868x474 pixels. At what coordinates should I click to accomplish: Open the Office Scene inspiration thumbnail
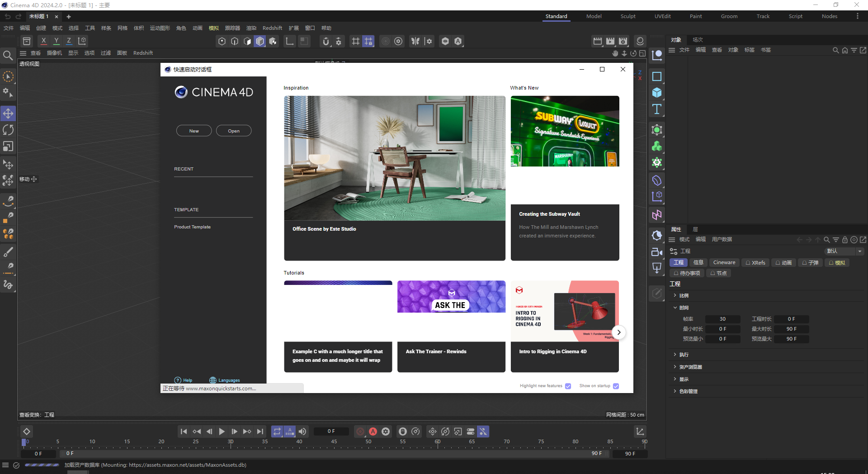(395, 158)
